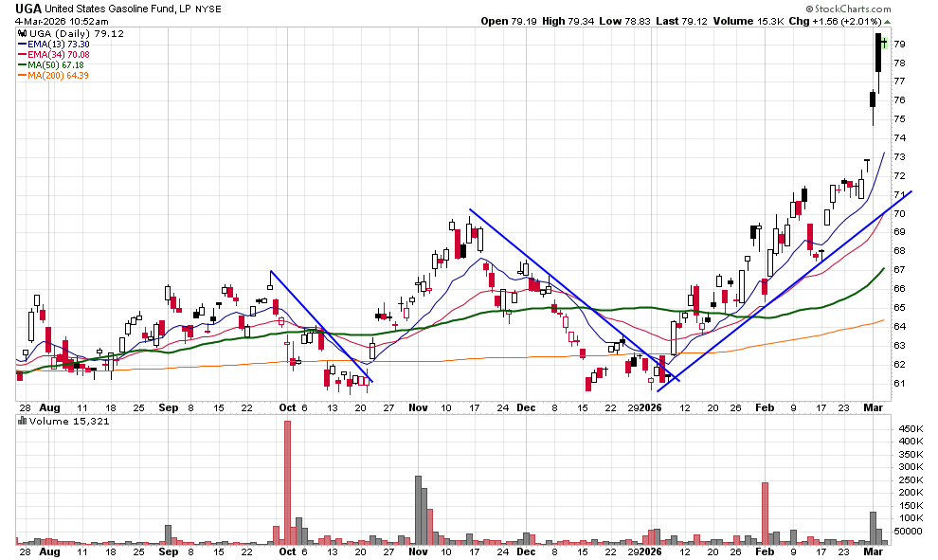
Task: Click the tall red volume bar at early February
Action: [765, 514]
